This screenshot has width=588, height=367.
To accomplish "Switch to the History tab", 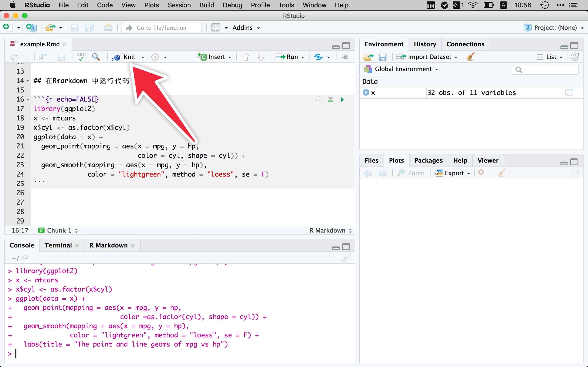I will [x=425, y=44].
